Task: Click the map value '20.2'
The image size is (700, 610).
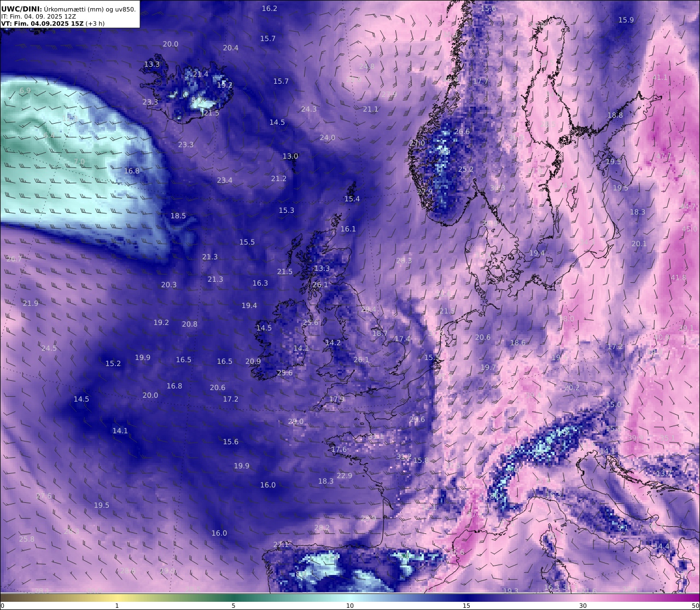Action: [x=572, y=387]
